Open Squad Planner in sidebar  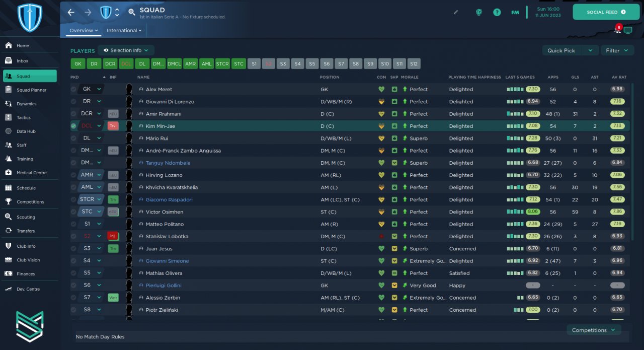coord(29,90)
